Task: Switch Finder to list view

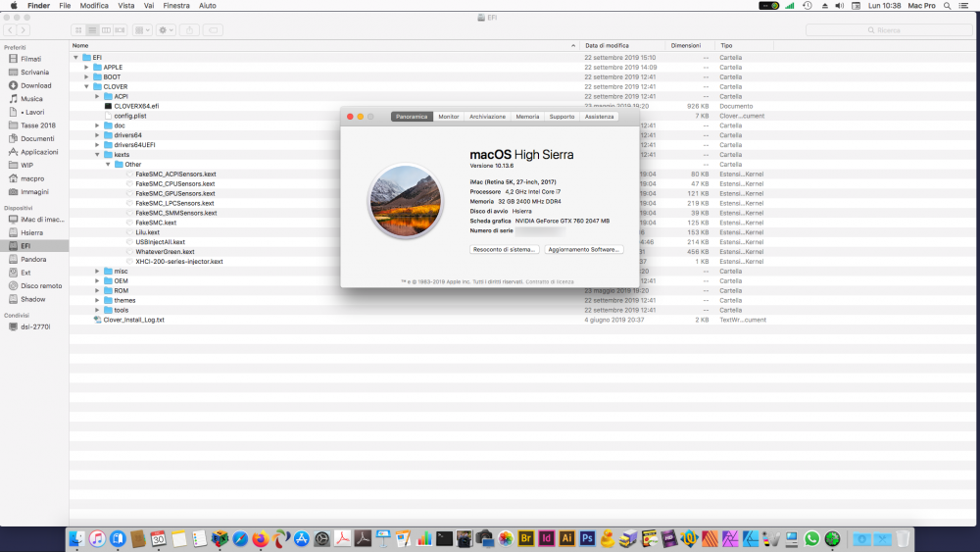Action: [x=92, y=30]
